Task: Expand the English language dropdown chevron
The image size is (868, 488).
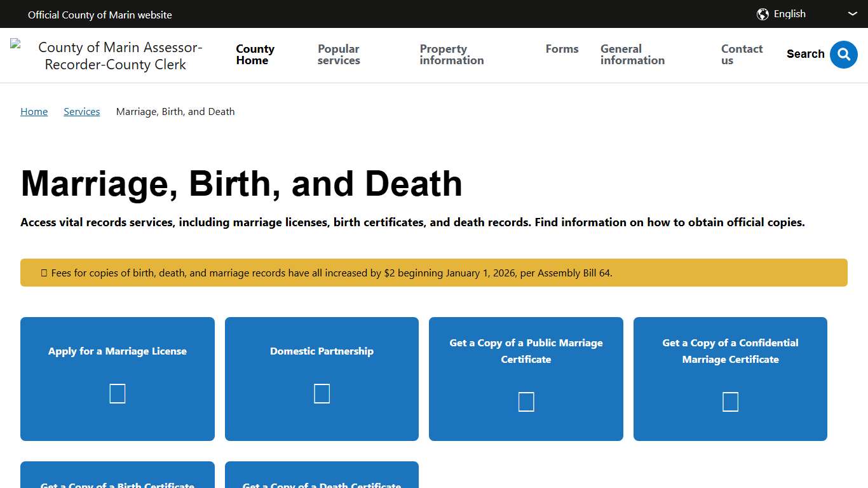Action: point(852,13)
